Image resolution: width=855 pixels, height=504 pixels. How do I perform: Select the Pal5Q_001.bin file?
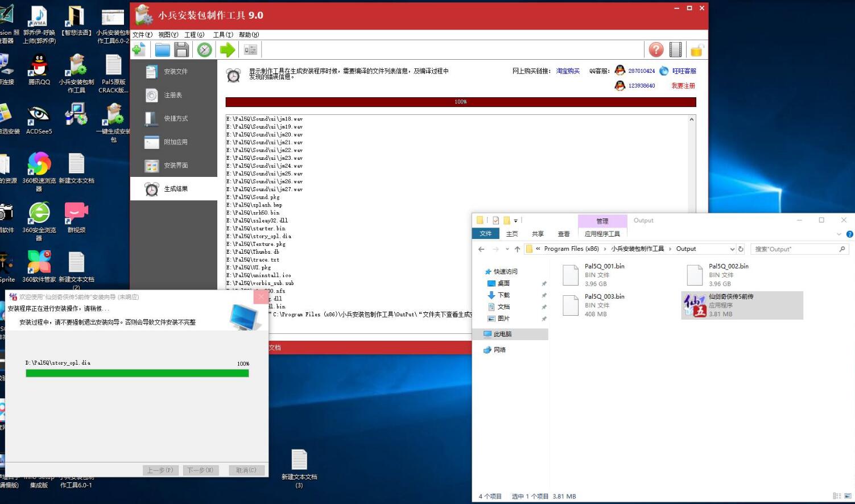pyautogui.click(x=604, y=275)
